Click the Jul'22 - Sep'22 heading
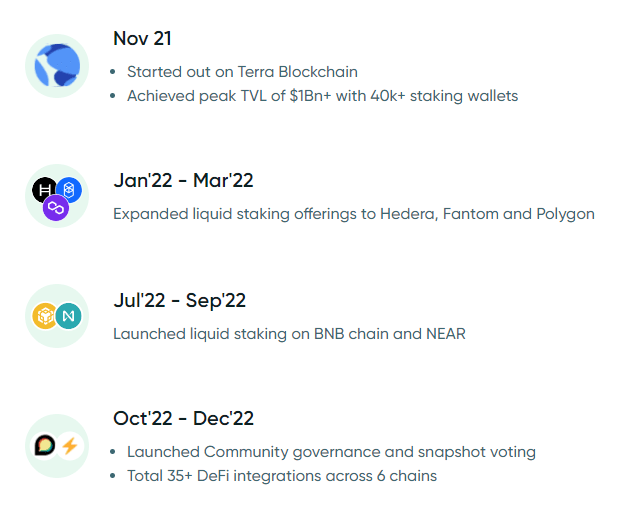The height and width of the screenshot is (516, 620). [180, 301]
